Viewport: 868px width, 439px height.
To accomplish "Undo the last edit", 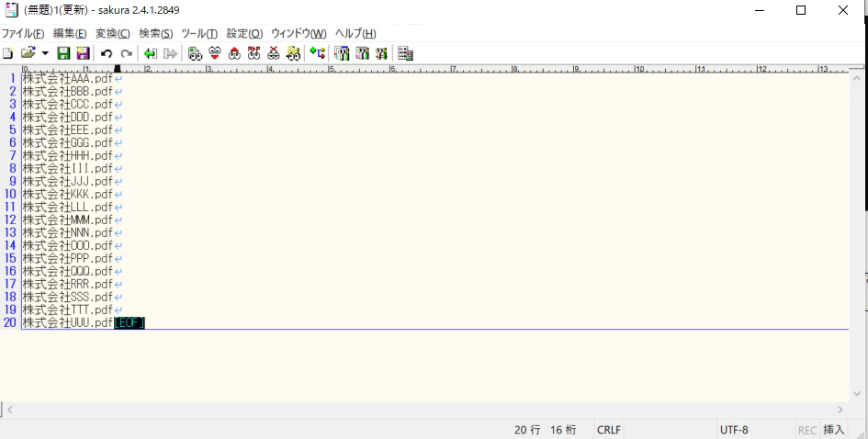I will [x=107, y=53].
